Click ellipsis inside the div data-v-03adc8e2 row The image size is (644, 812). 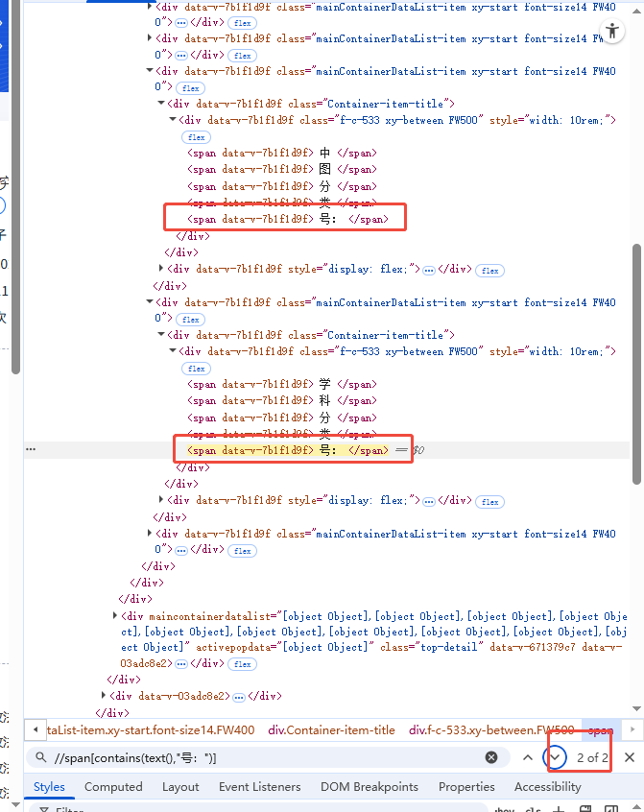pos(239,698)
